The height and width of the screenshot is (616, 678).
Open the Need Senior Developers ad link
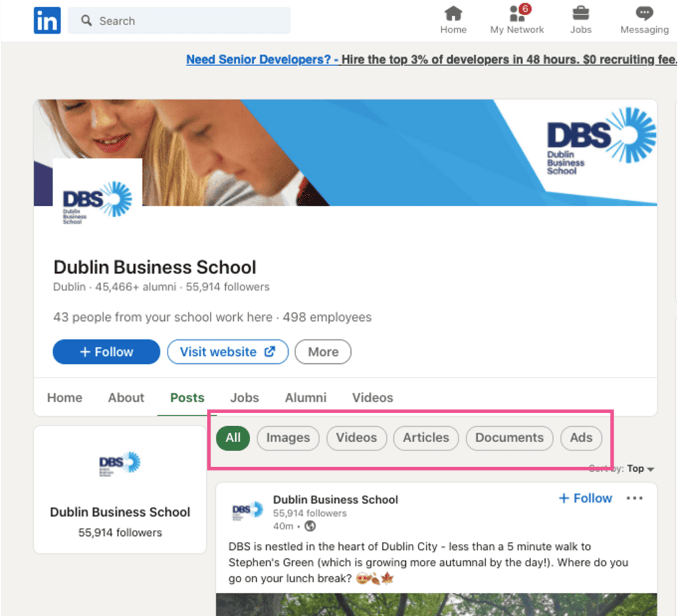[x=432, y=59]
